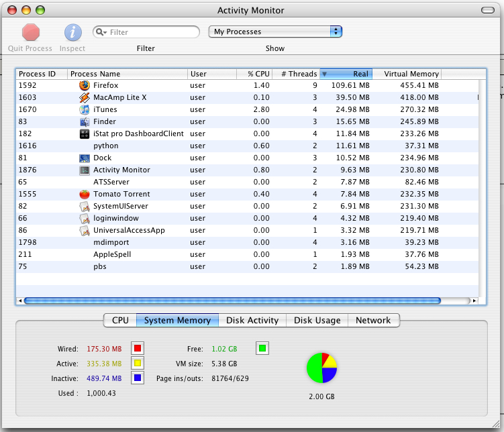
Task: Click the 232.35 MB virtual memory value
Action: pos(419,194)
